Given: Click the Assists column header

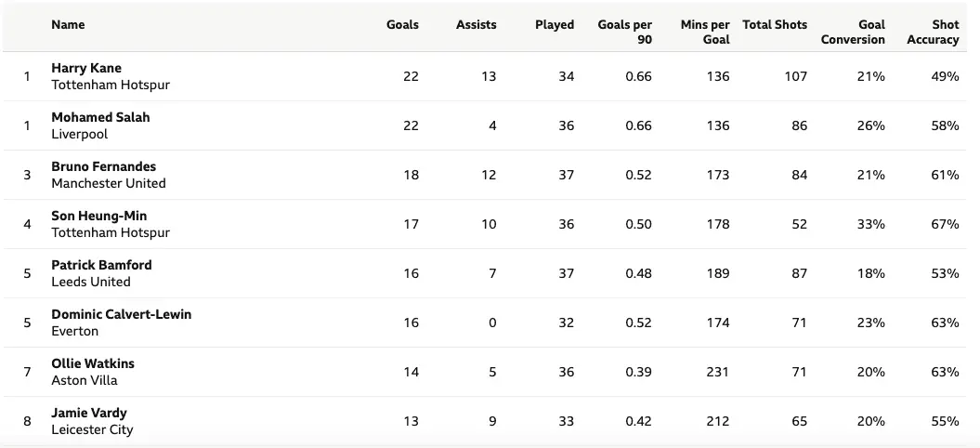Looking at the screenshot, I should click(476, 25).
